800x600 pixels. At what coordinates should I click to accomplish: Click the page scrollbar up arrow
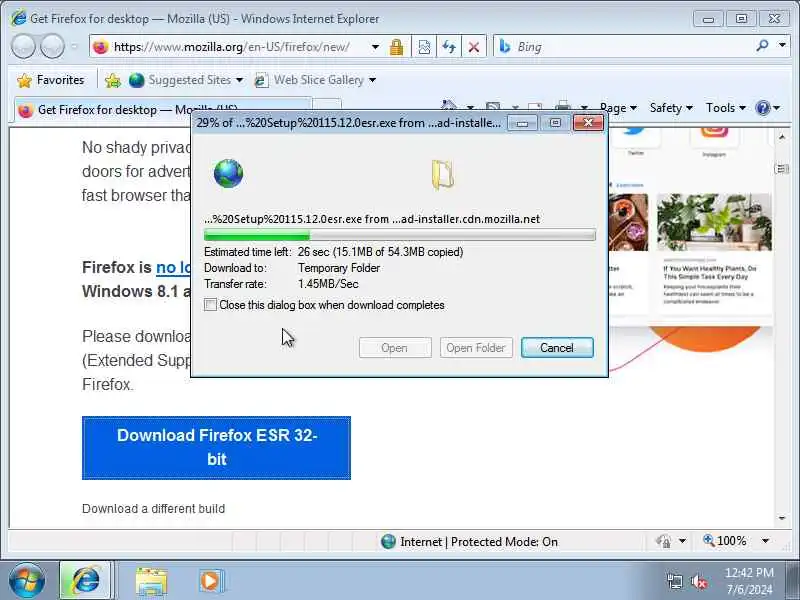coord(782,137)
